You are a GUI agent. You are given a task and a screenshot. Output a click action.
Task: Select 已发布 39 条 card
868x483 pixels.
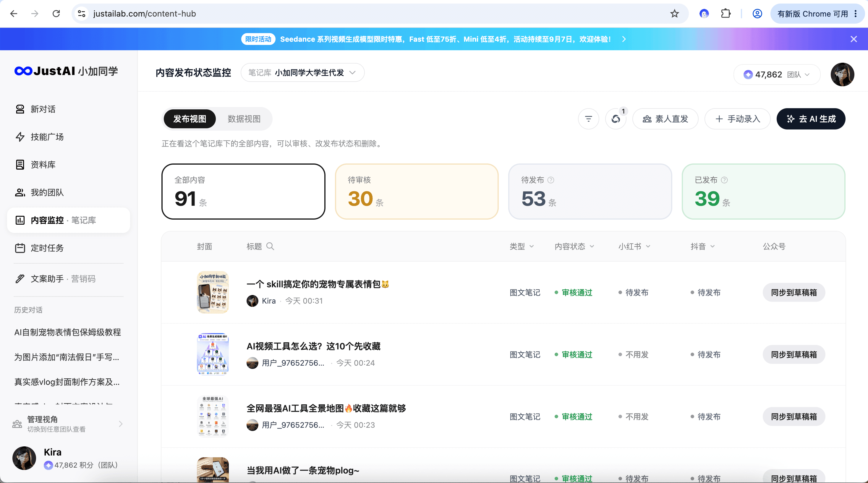click(763, 192)
